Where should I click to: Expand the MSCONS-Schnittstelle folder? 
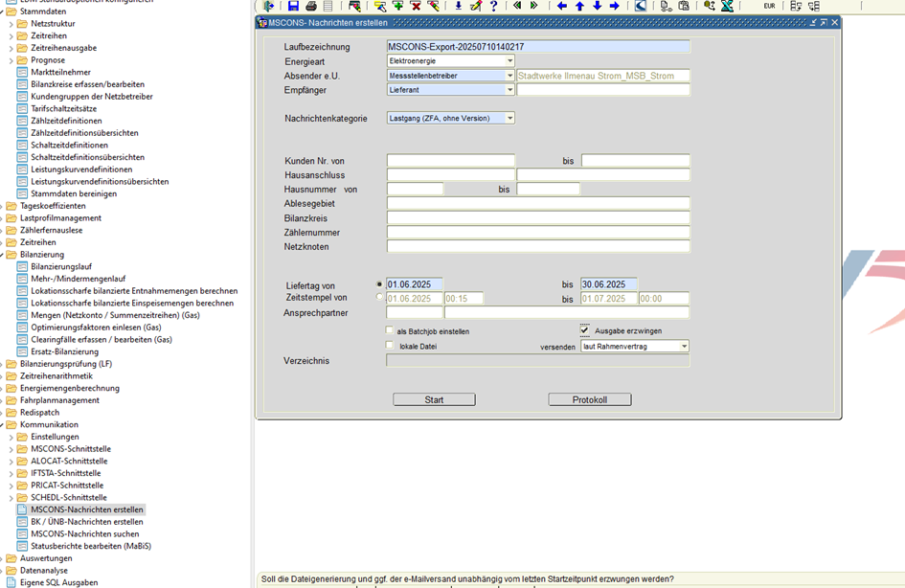[11, 449]
